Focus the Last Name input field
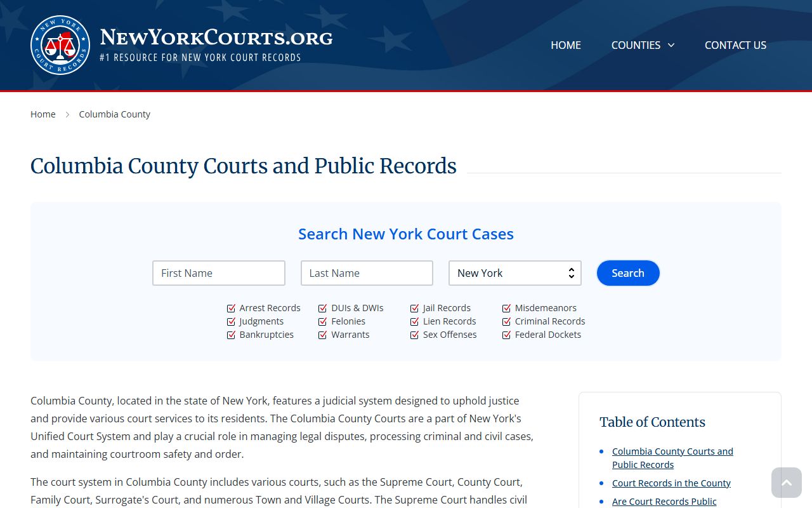This screenshot has height=508, width=812. (367, 273)
